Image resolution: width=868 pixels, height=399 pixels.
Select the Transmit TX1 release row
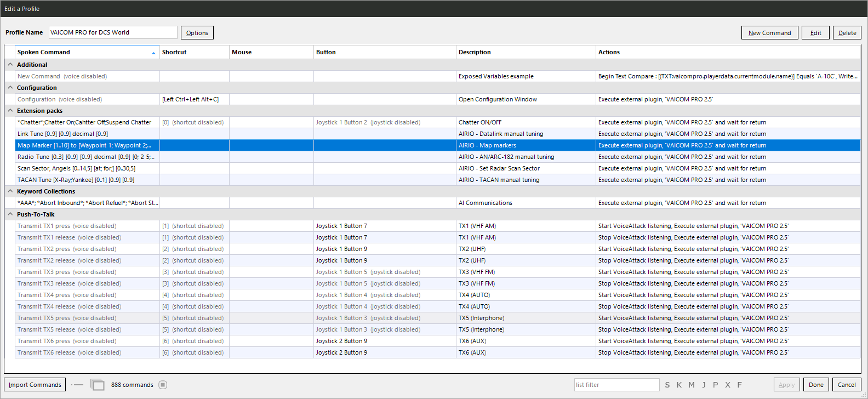coord(438,237)
